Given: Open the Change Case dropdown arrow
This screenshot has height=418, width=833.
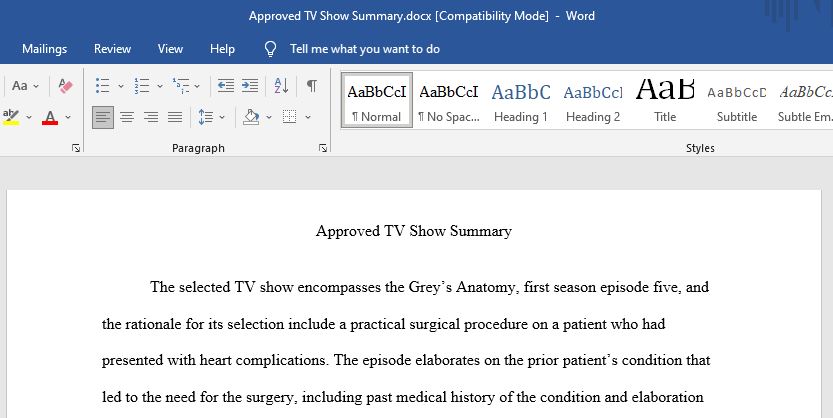Looking at the screenshot, I should coord(36,86).
